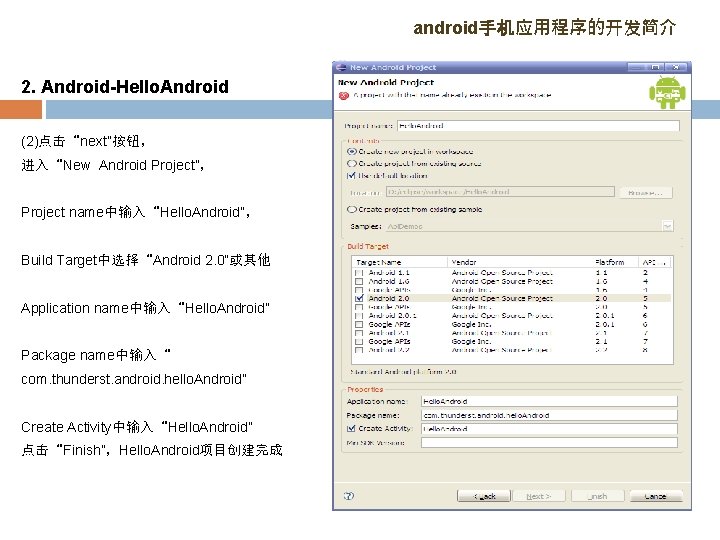This screenshot has height=540, width=720.
Task: Select Create project from existing source
Action: pos(352,163)
